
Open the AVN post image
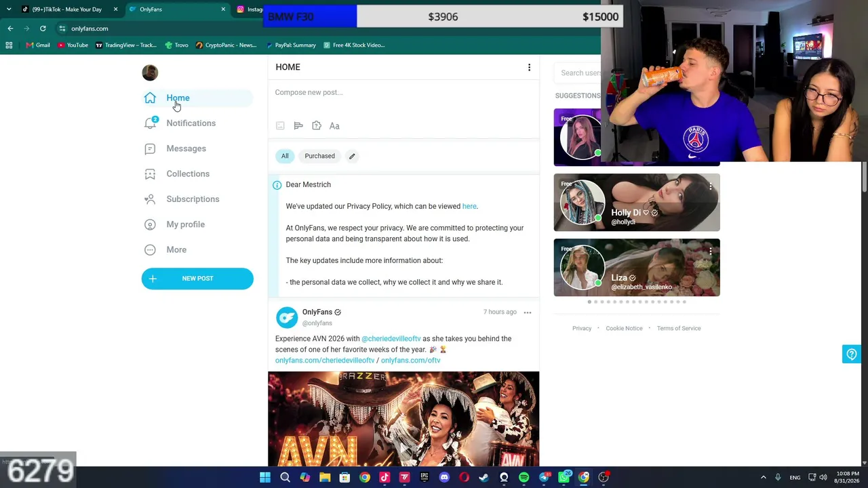pos(403,419)
